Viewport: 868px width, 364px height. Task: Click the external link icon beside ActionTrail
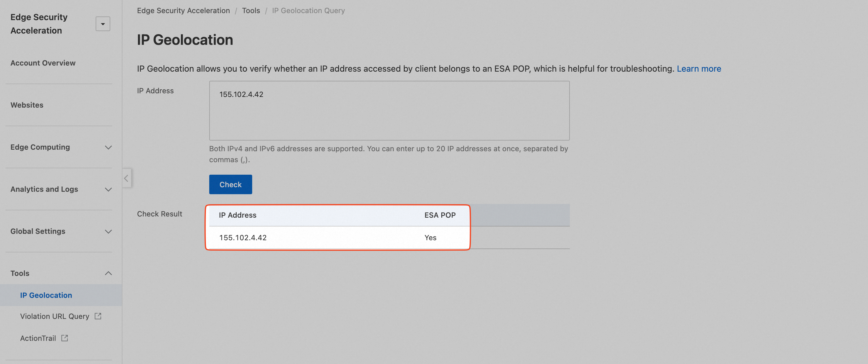coord(65,338)
